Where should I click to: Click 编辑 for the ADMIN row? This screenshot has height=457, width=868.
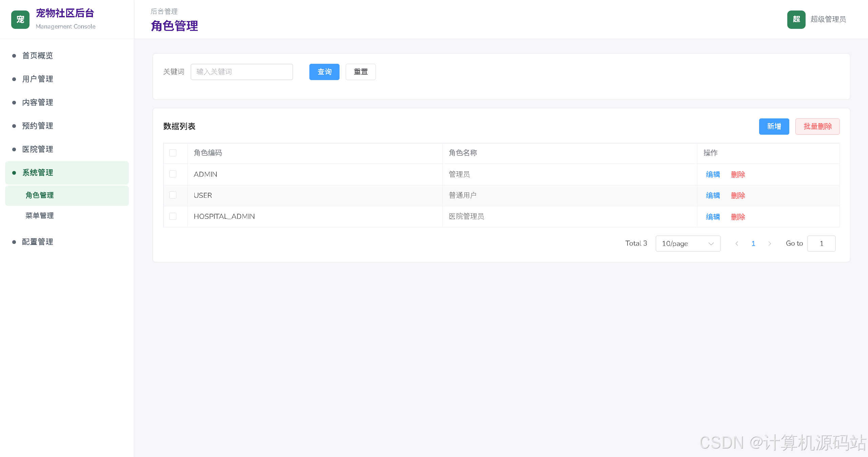tap(713, 174)
